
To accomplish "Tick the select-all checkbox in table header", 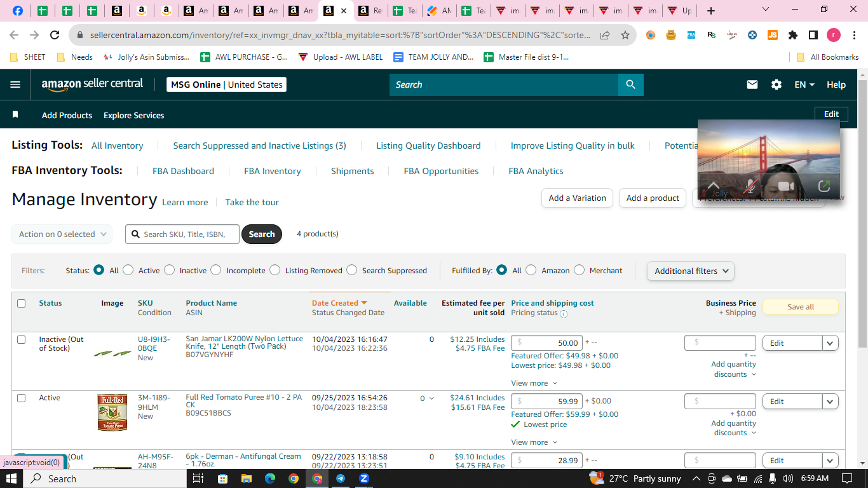I will point(22,304).
